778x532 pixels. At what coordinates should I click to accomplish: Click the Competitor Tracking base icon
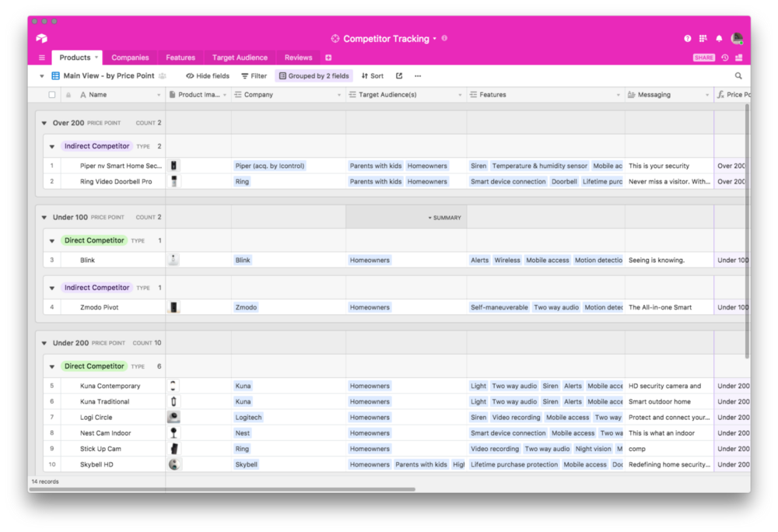[335, 39]
